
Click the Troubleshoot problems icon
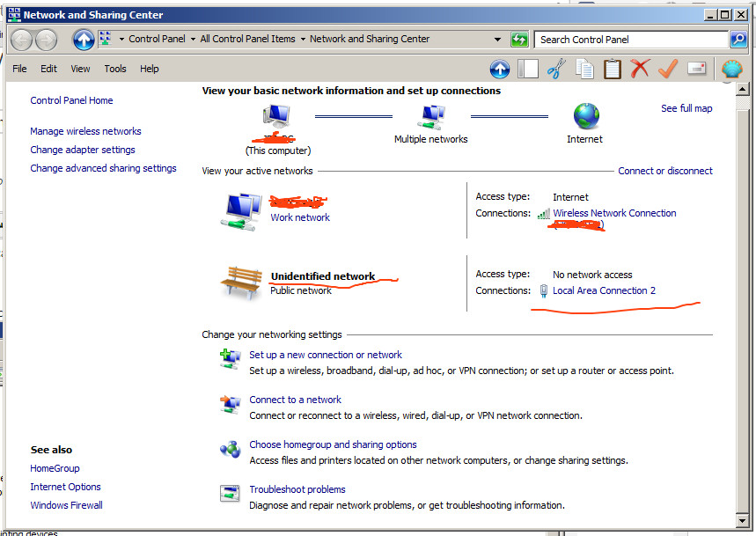[x=230, y=494]
